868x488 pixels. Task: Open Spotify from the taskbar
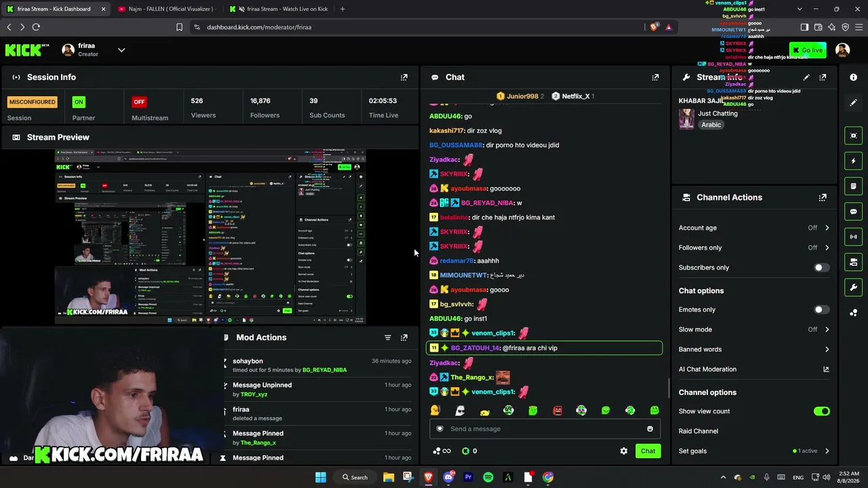coord(488,477)
